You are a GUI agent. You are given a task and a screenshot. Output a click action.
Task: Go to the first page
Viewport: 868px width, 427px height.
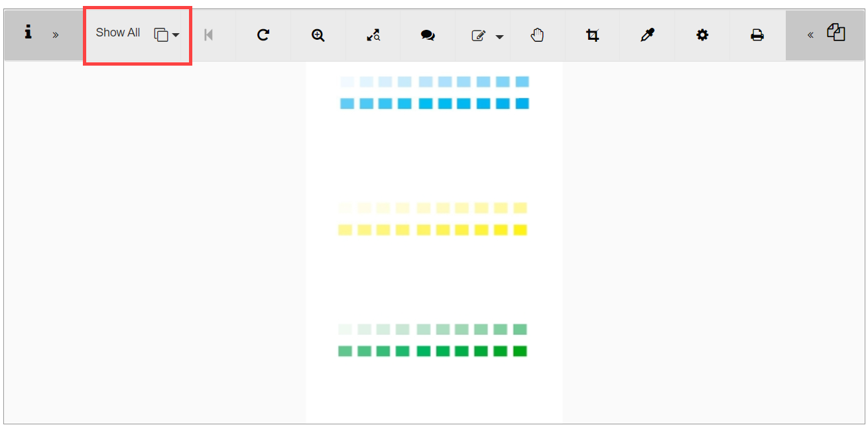pyautogui.click(x=208, y=35)
